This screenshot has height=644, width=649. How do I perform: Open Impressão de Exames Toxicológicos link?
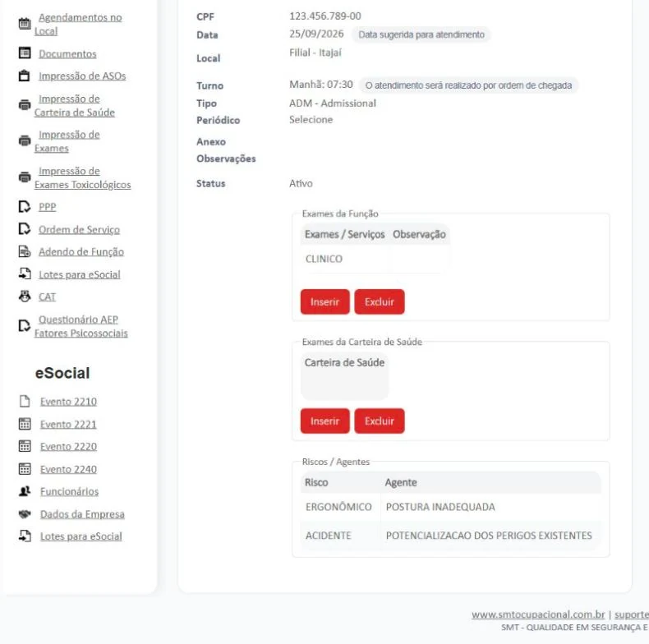tap(82, 177)
